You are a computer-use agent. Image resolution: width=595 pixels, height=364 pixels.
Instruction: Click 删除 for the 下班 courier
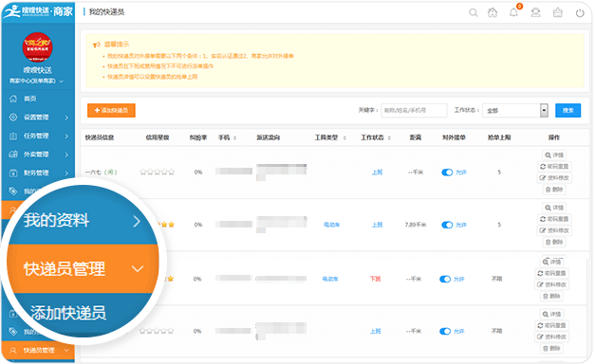pos(551,296)
